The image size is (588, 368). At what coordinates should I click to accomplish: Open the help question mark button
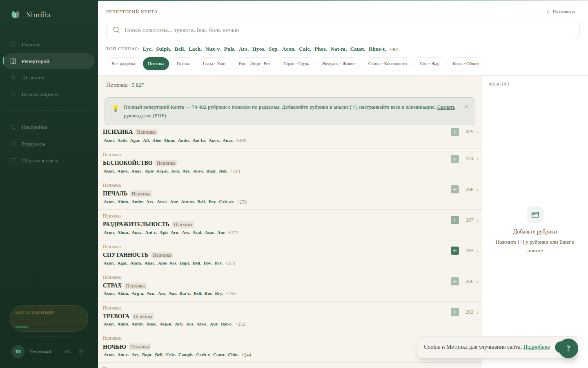pyautogui.click(x=568, y=348)
